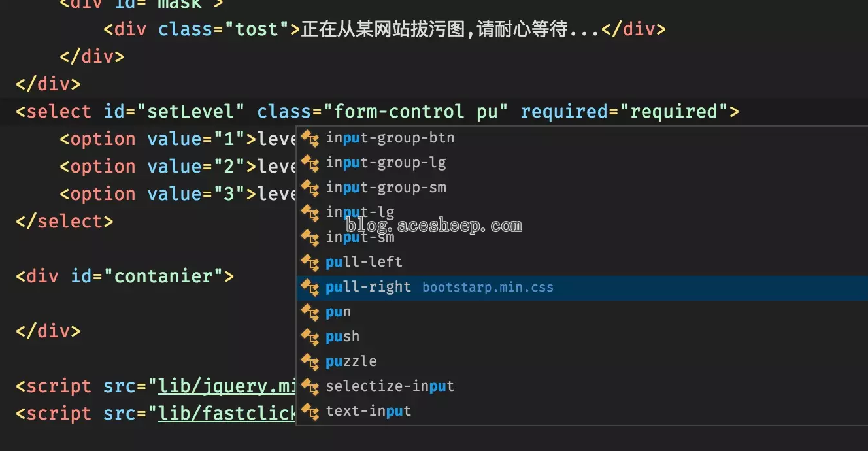Click the bootstarp.min.css source label

488,288
